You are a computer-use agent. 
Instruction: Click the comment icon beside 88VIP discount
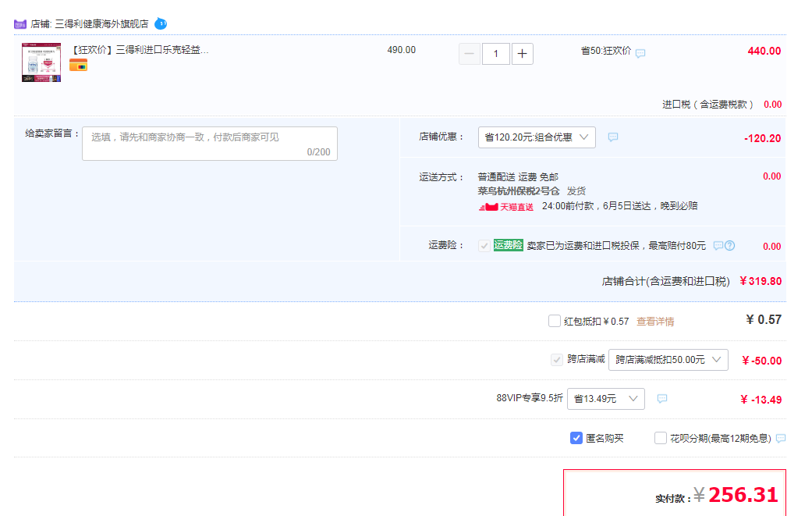(662, 398)
